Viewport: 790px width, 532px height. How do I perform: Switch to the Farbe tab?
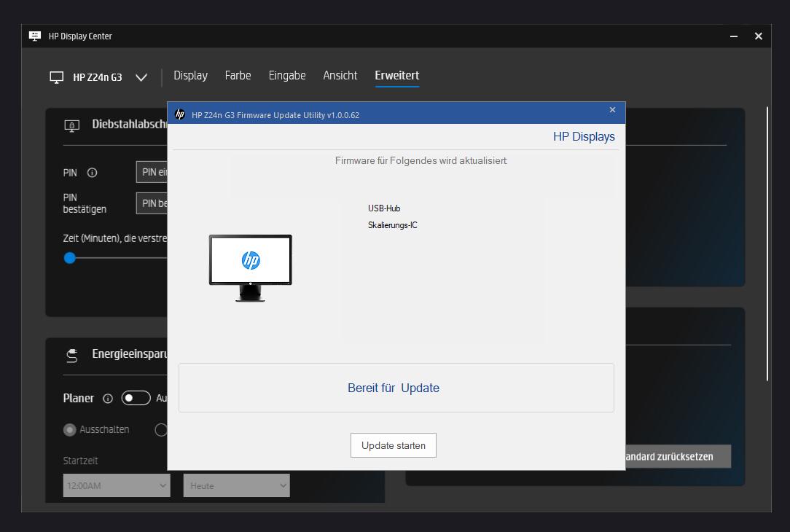pyautogui.click(x=238, y=75)
